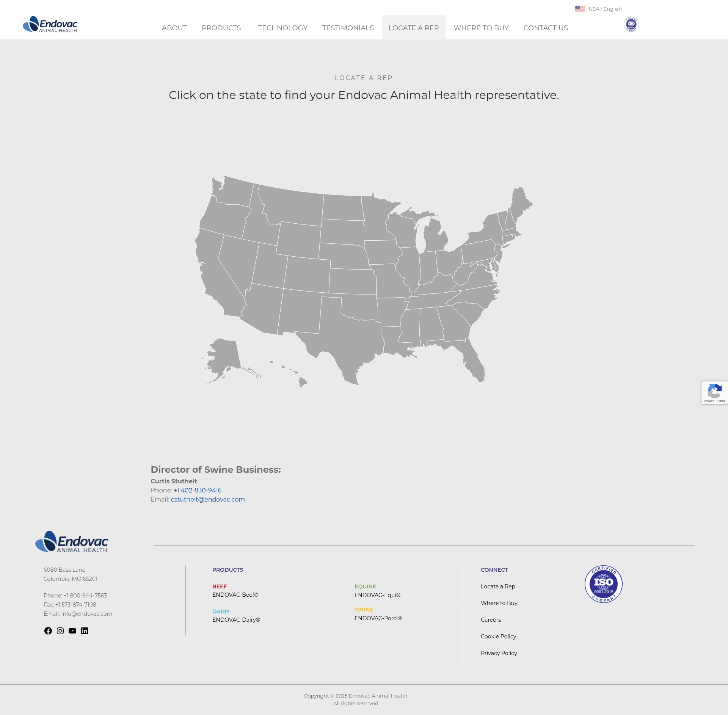
Task: Click the +1 800-944-7563 phone text
Action: pos(85,596)
